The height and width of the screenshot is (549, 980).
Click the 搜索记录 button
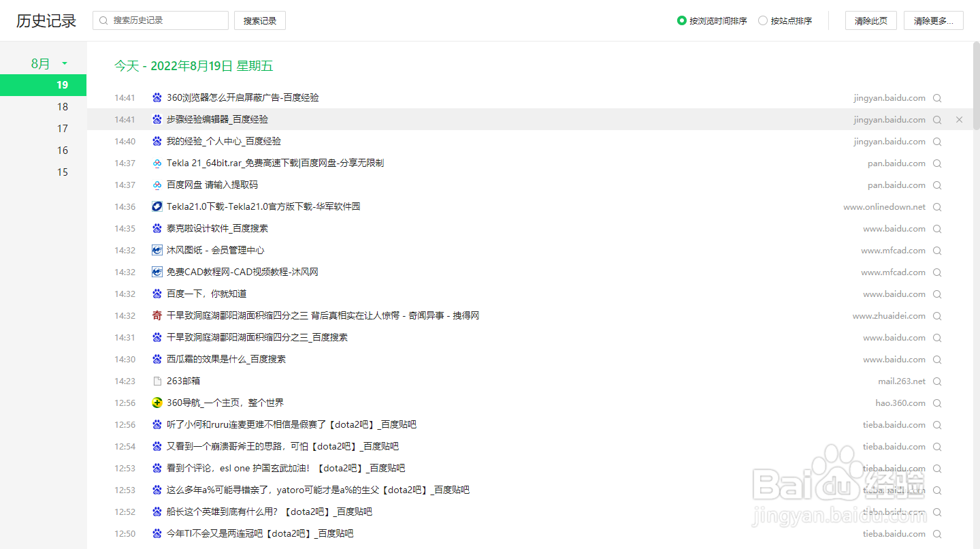pos(260,20)
